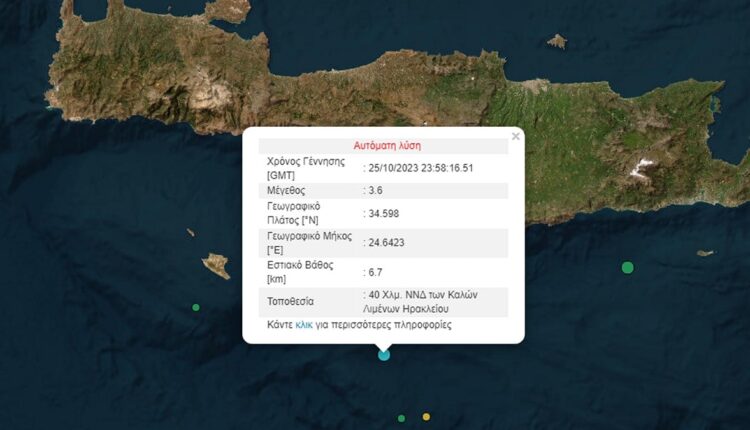This screenshot has width=750, height=430.
Task: Select the small green marker near Gavdos island
Action: pos(196,307)
